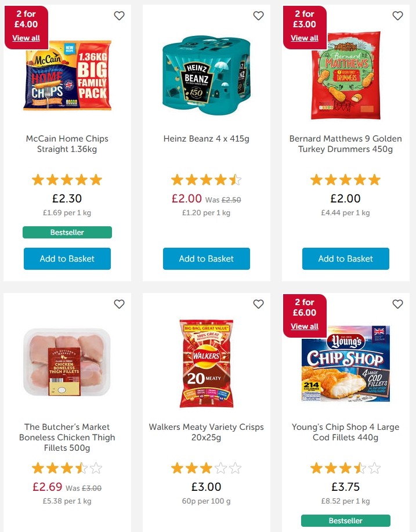This screenshot has height=532, width=416.
Task: Click the heart icon on Heinz Beanz
Action: [258, 16]
